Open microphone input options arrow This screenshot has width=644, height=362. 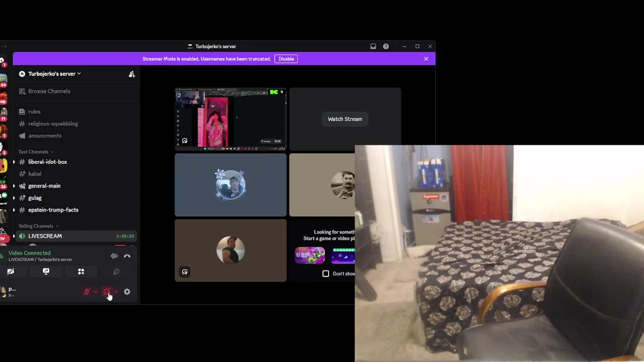(x=95, y=292)
